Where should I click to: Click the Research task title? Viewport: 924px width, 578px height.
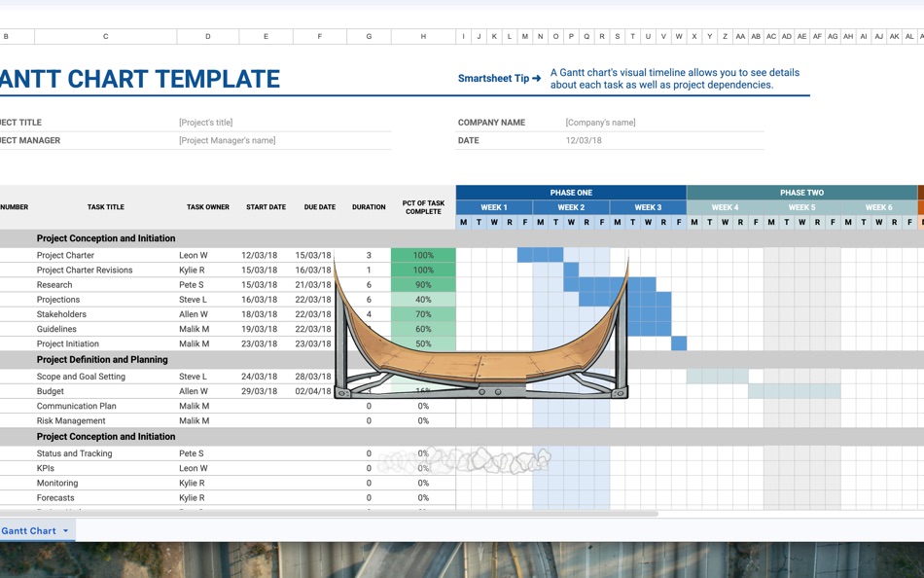click(54, 285)
